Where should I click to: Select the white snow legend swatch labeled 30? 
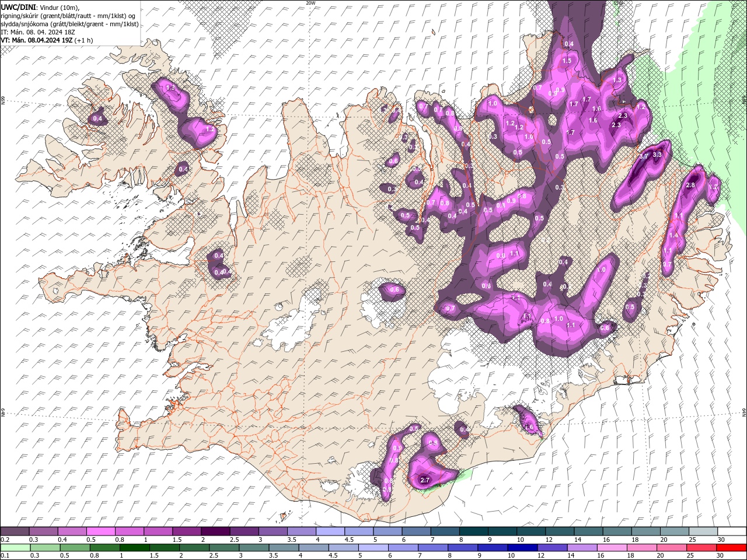click(732, 531)
